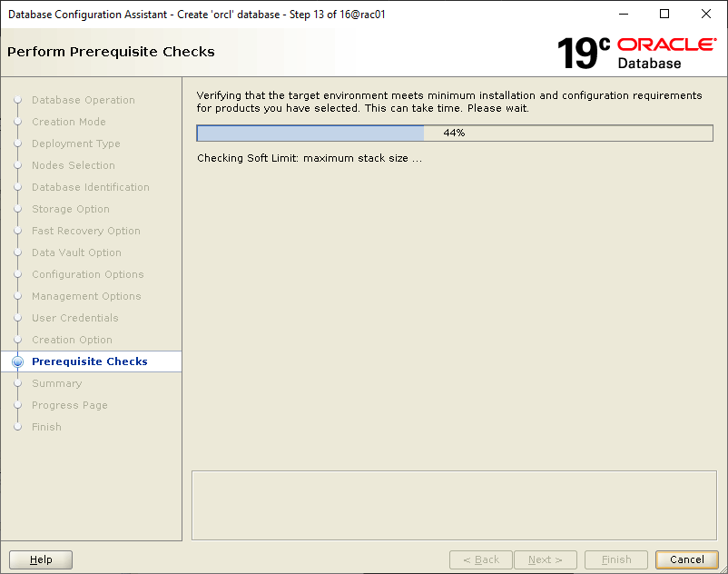Click the 'Verifying that the target environment' message
The height and width of the screenshot is (574, 728).
pos(449,102)
